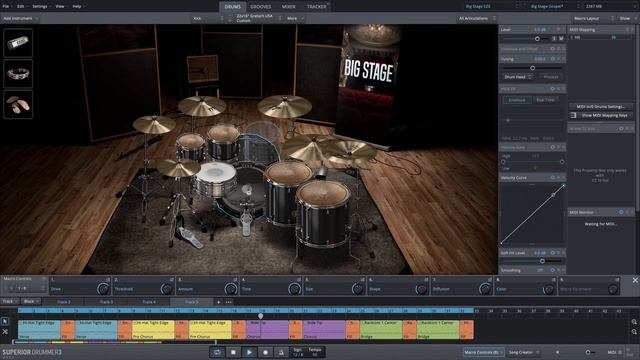Select the Envelope mode button
This screenshot has width=640, height=360.
(517, 100)
